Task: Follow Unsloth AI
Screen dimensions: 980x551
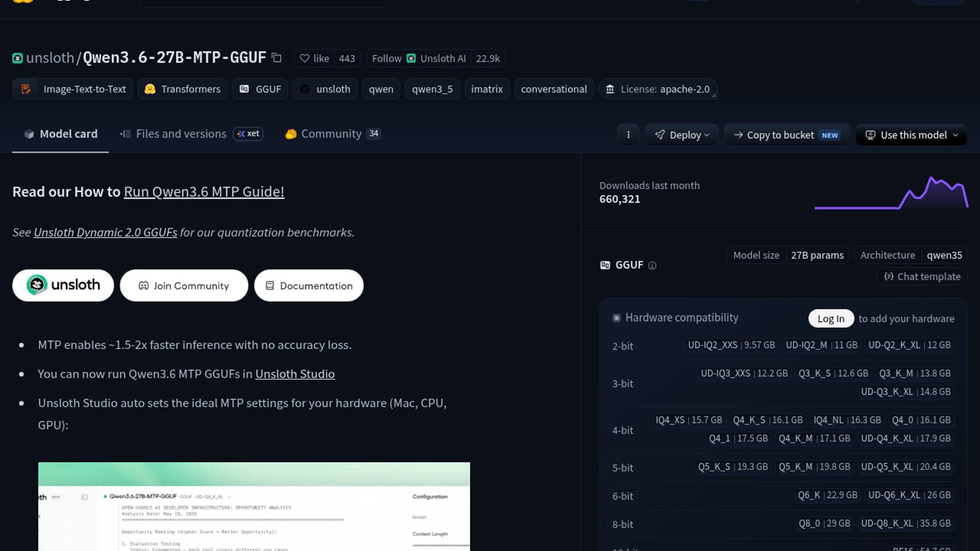Action: click(x=419, y=58)
